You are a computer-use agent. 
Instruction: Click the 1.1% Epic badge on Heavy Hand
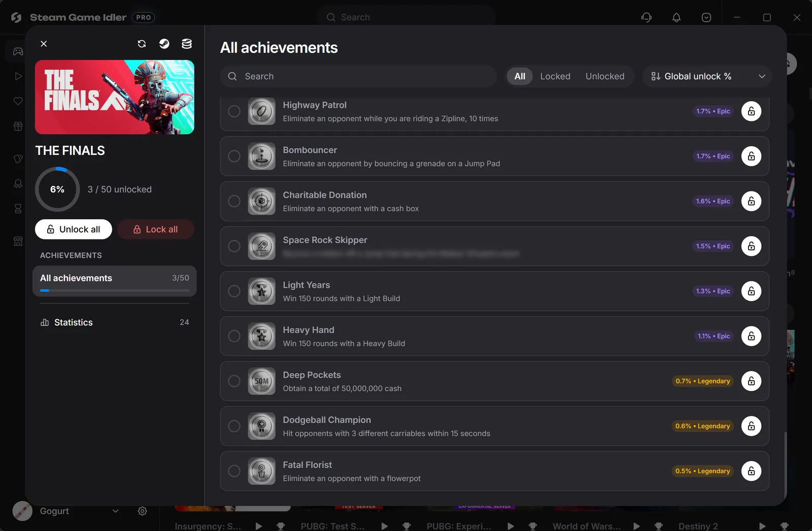pos(714,336)
